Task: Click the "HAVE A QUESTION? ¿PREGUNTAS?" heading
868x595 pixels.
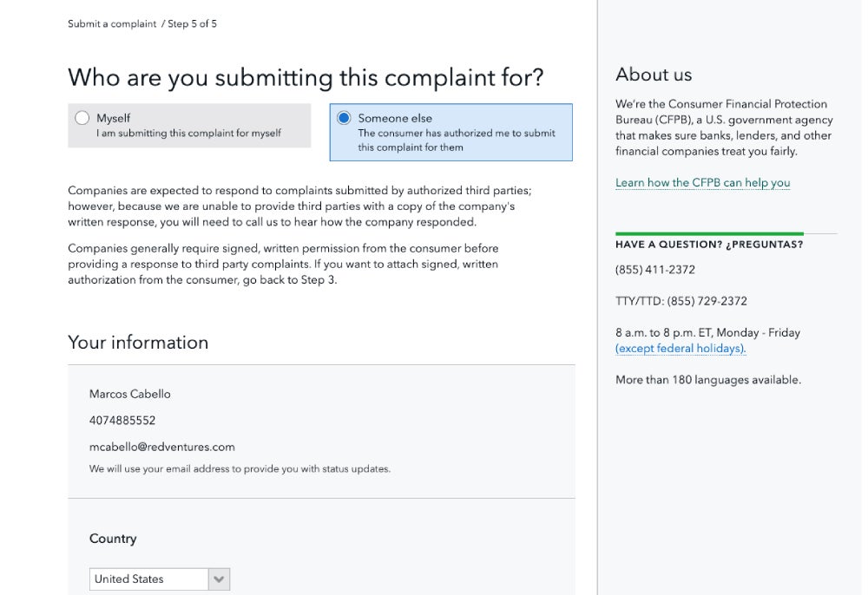Action: (x=709, y=245)
